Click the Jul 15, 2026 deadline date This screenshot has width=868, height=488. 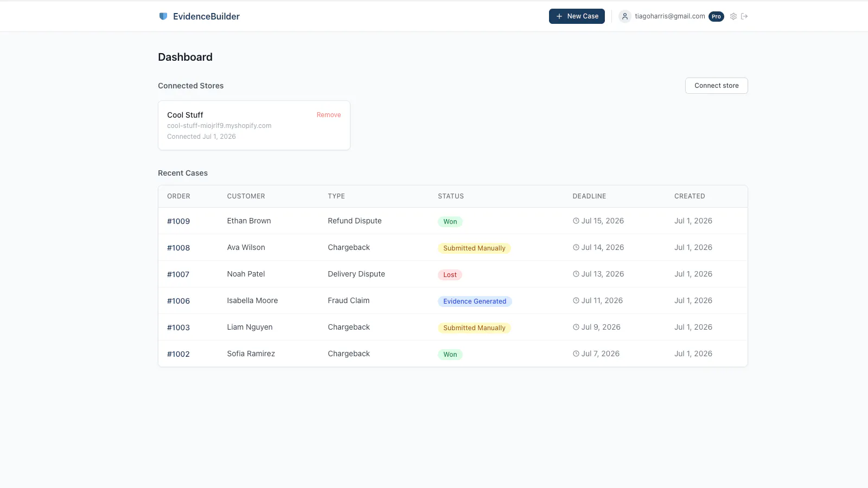603,221
